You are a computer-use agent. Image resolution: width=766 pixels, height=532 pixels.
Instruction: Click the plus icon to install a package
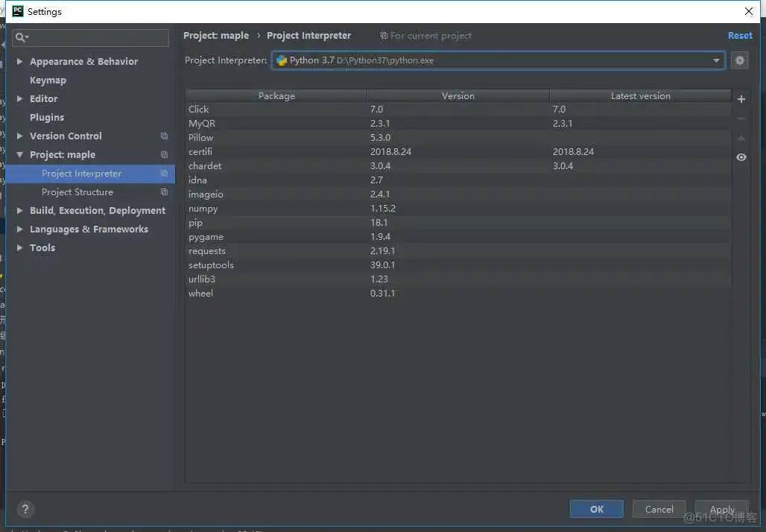[741, 98]
